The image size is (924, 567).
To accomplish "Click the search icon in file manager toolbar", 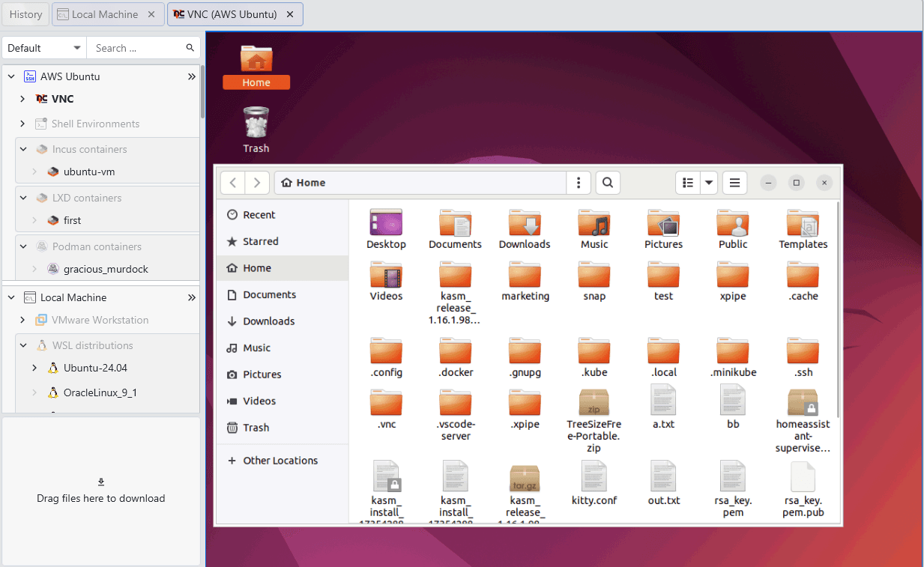I will click(x=608, y=183).
